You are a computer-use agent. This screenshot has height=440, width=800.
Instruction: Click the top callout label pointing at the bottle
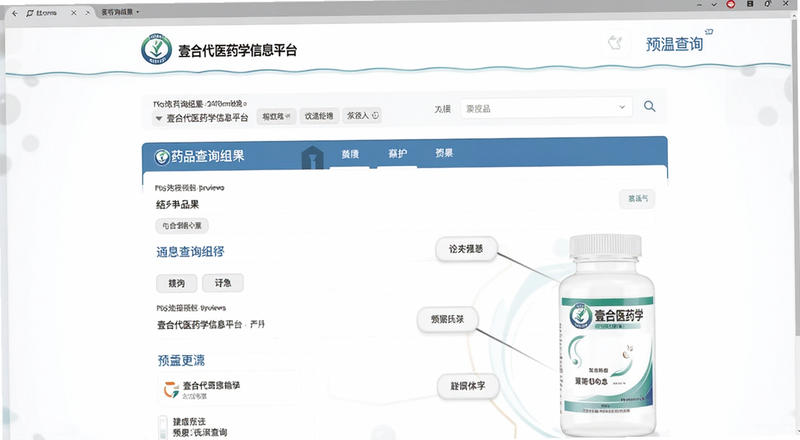tap(466, 249)
